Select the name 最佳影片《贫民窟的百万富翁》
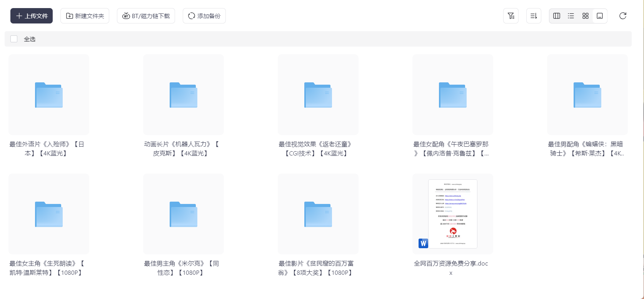 point(316,268)
